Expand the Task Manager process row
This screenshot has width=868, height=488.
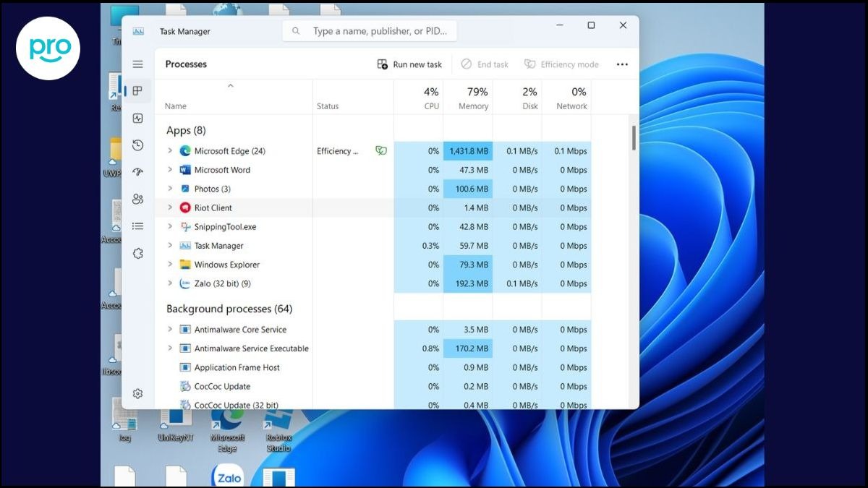(170, 246)
